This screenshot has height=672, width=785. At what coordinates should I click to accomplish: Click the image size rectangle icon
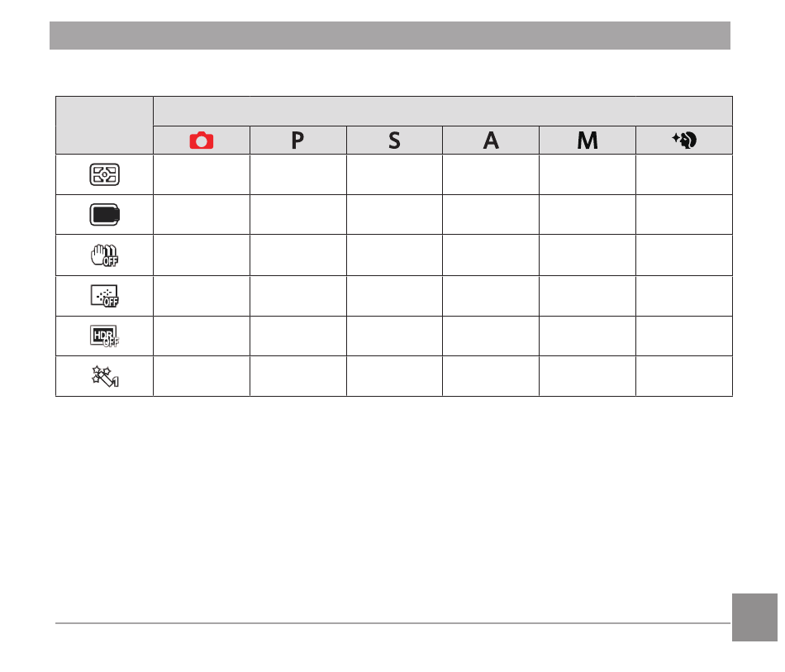104,215
